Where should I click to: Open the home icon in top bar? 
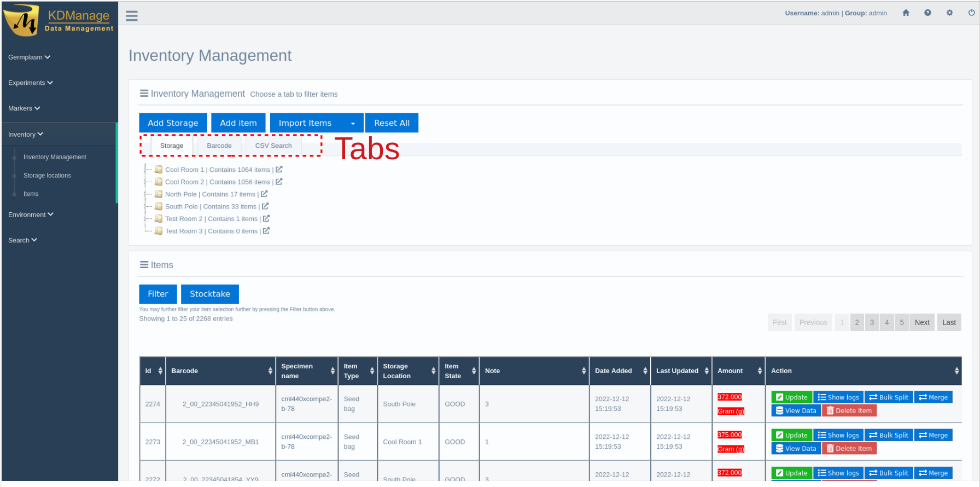(x=906, y=13)
